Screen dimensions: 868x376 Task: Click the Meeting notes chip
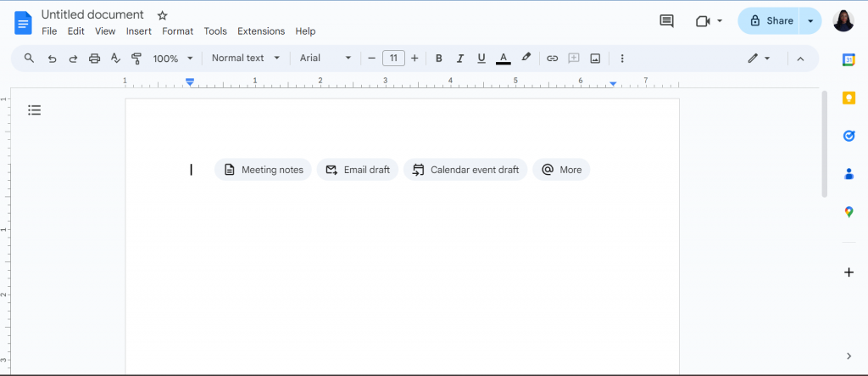pos(263,170)
